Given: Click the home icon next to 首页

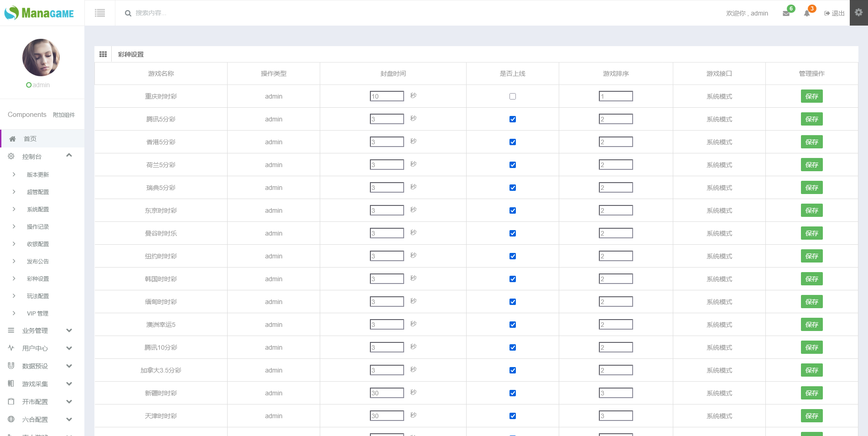Looking at the screenshot, I should pyautogui.click(x=13, y=139).
